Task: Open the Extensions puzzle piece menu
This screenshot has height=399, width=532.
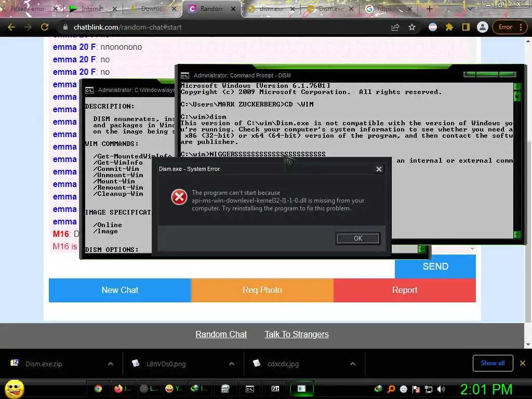Action: click(x=449, y=27)
